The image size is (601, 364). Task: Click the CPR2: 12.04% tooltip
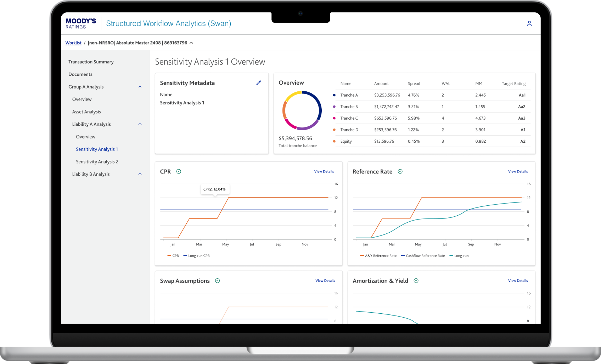tap(214, 189)
